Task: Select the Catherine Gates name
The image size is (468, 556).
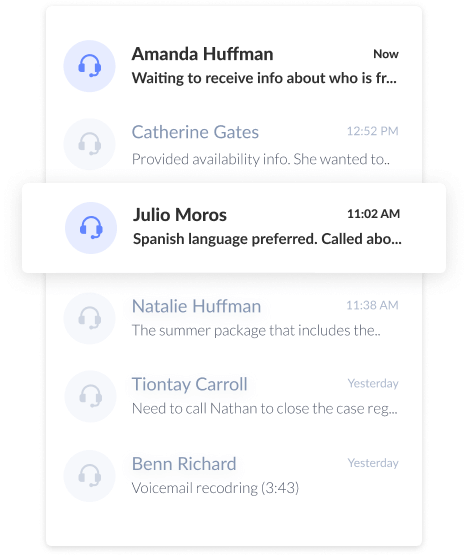Action: coord(195,132)
